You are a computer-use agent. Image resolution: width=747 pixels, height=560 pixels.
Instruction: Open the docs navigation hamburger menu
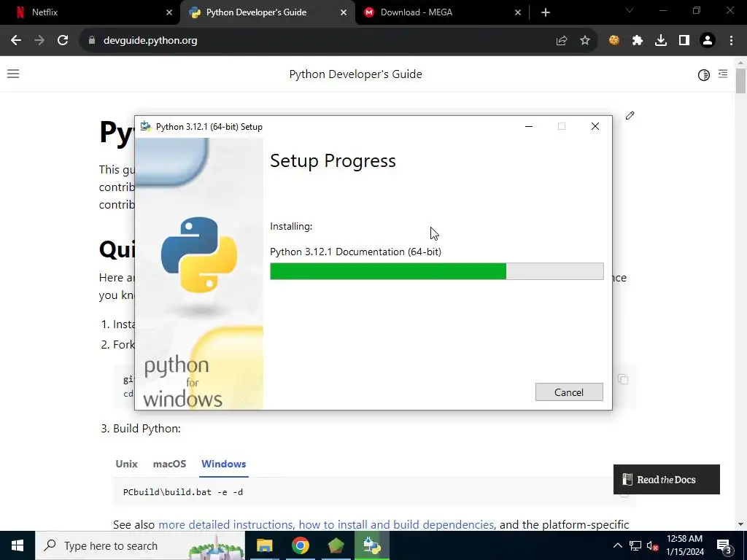[13, 74]
